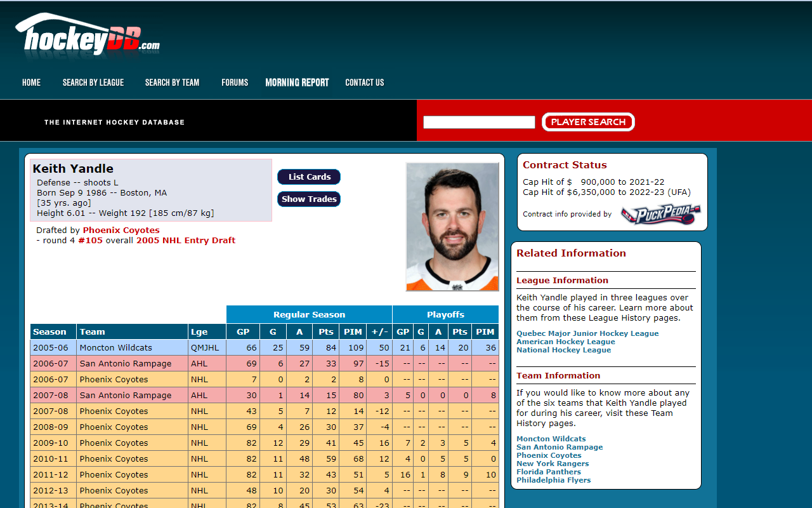
Task: Visit the Moncton Wildcats team page
Action: tap(551, 438)
